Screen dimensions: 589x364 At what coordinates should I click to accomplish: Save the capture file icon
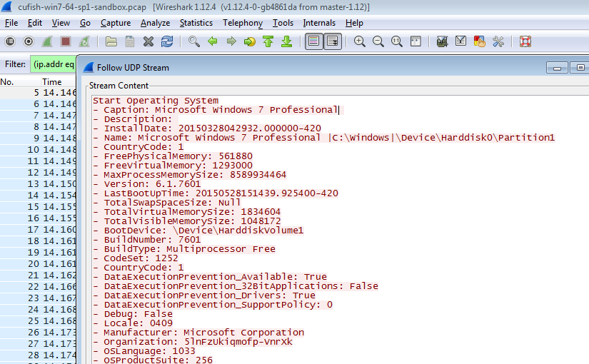130,41
